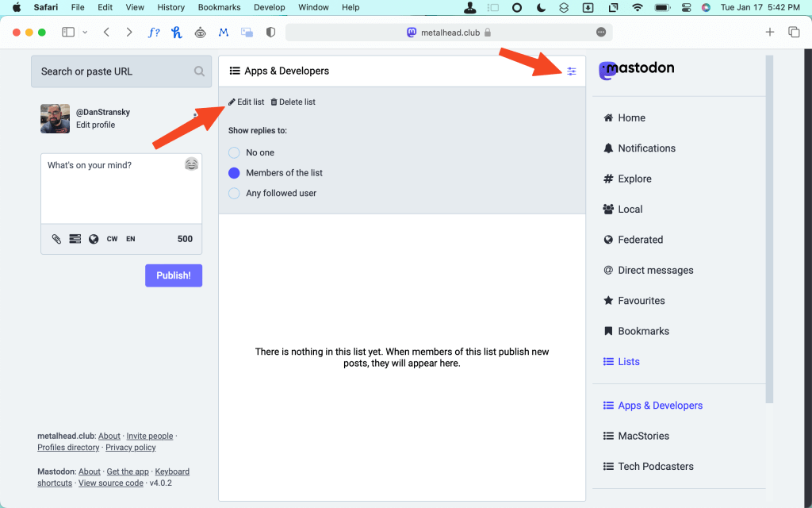Select the No one reply option
This screenshot has height=508, width=812.
[234, 152]
